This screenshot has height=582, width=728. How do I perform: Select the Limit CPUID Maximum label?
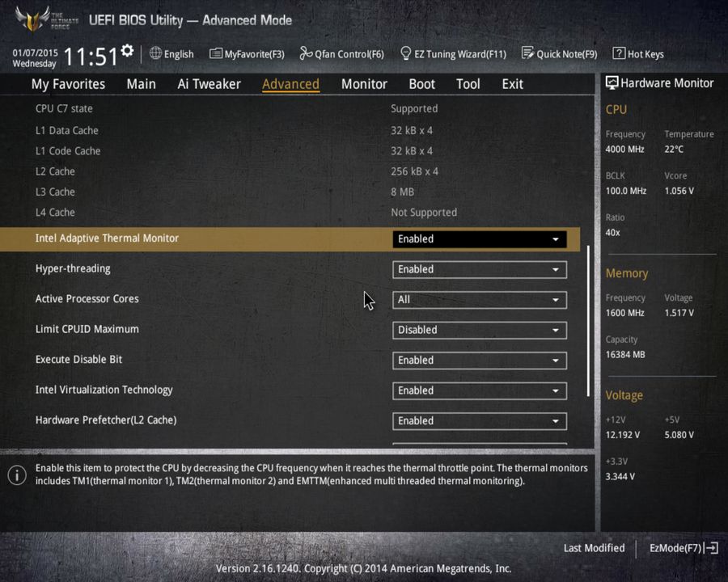pyautogui.click(x=87, y=329)
